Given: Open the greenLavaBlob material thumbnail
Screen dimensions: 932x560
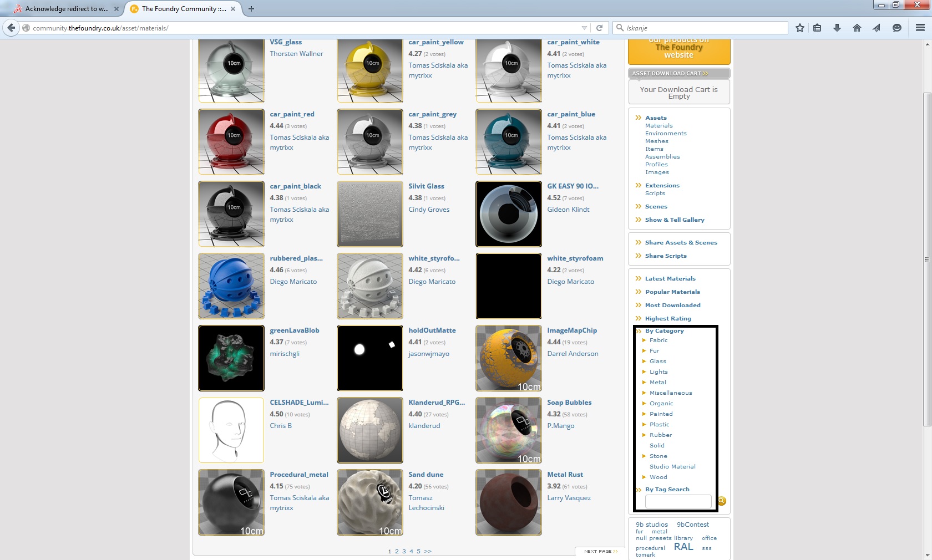Looking at the screenshot, I should click(x=231, y=358).
